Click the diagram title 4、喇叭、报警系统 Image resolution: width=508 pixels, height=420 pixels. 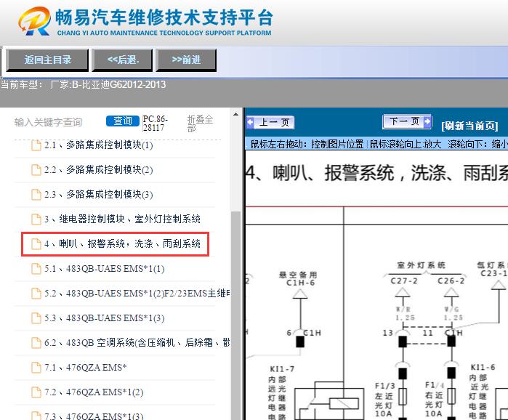tap(376, 173)
